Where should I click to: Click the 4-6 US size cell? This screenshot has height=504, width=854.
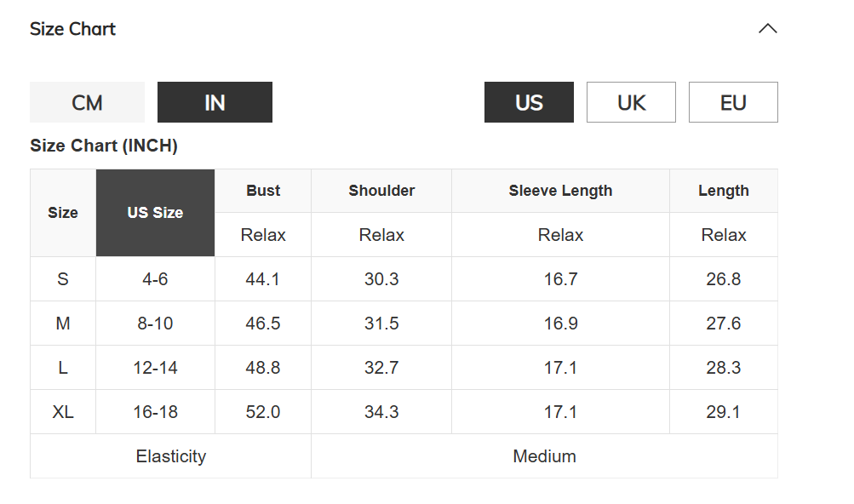tap(155, 279)
